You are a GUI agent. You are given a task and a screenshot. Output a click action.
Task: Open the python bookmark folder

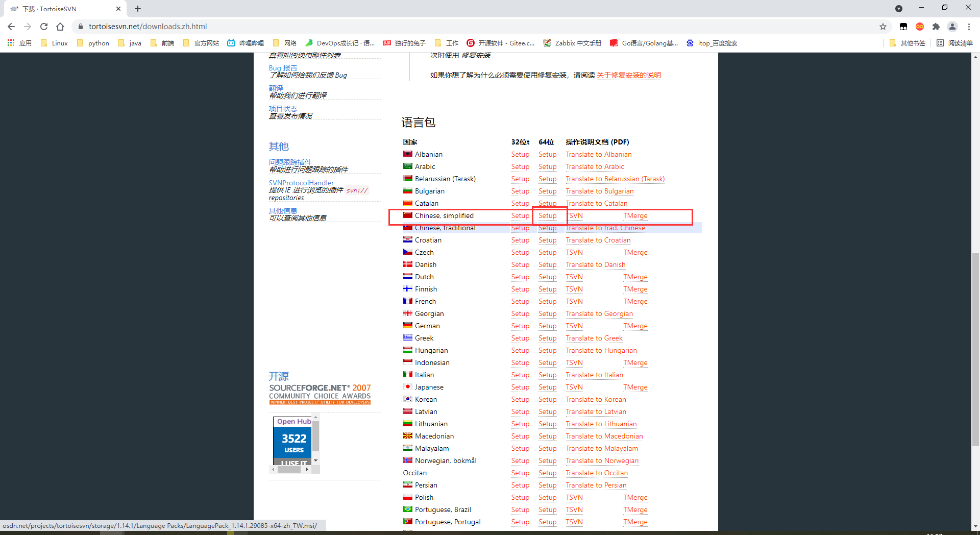[x=93, y=43]
